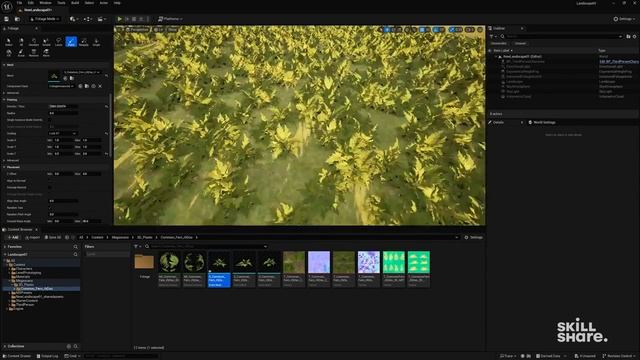Screen dimensions: 640x360
Task: Select the foliage Reapply tool
Action: coord(84,42)
